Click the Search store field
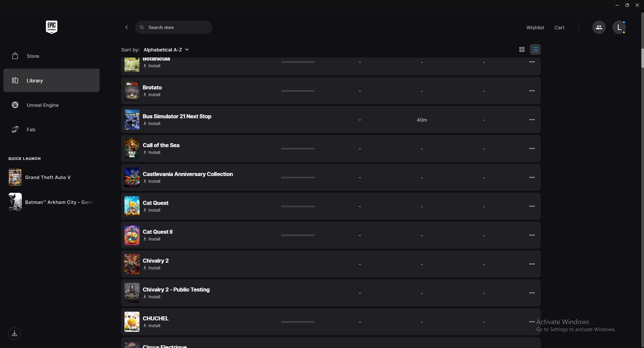644x348 pixels. (x=174, y=27)
